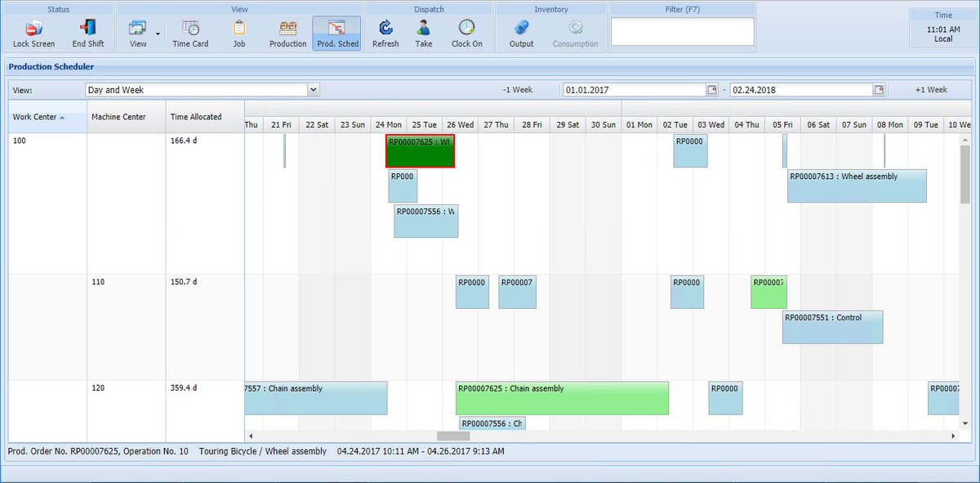Click the Machine Center column header

click(127, 117)
